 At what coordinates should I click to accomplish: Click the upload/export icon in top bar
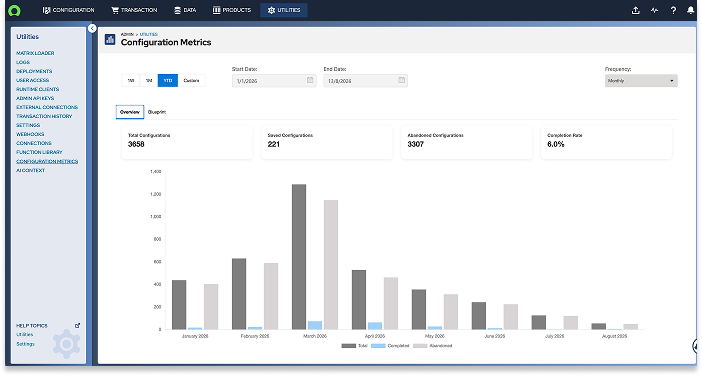635,10
